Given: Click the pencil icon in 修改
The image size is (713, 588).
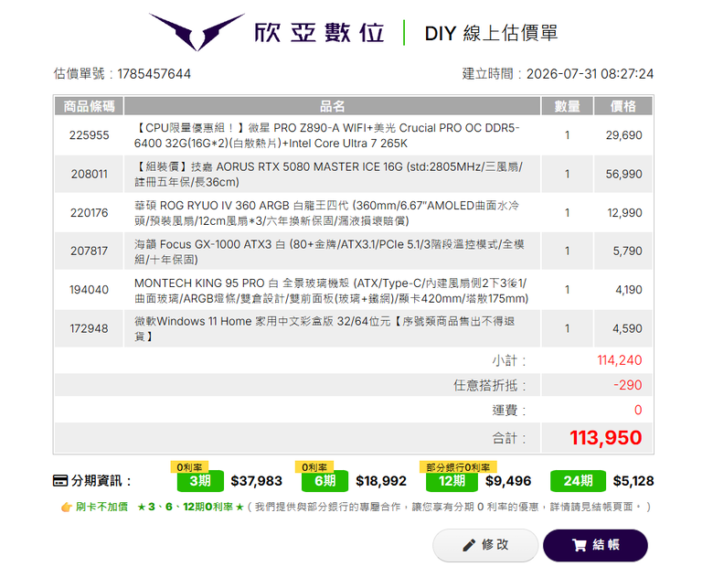Looking at the screenshot, I should (x=469, y=545).
